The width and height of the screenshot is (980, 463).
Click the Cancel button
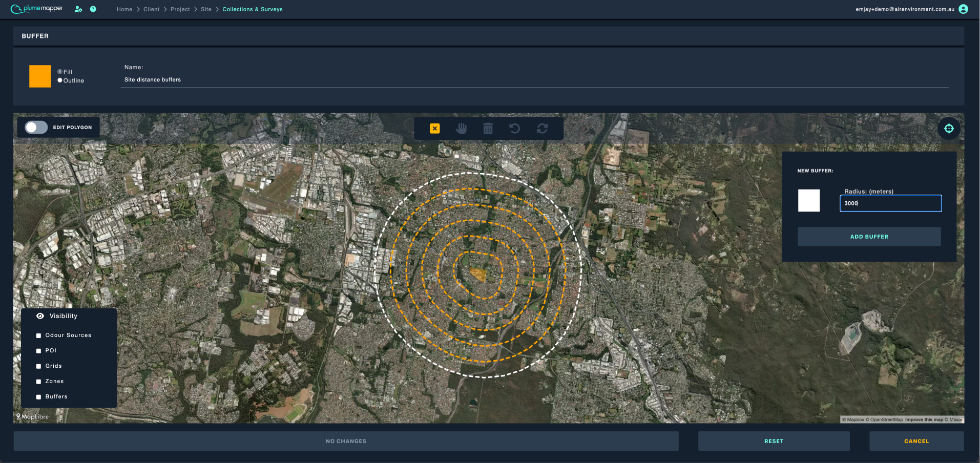coord(916,441)
